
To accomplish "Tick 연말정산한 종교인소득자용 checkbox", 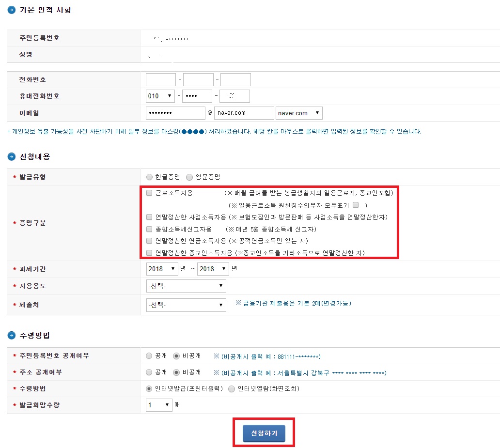I will [149, 253].
